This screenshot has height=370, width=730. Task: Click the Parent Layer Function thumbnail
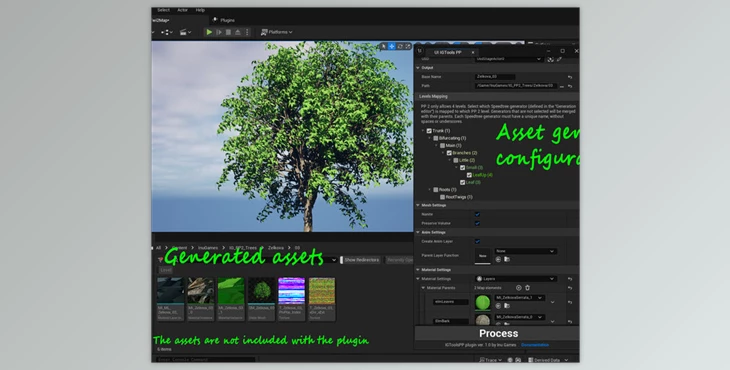tap(483, 256)
